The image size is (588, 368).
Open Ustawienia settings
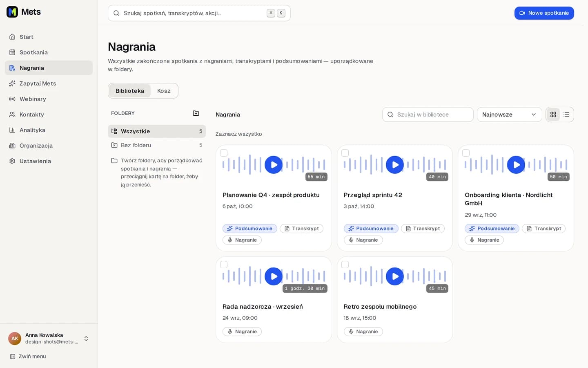pyautogui.click(x=49, y=161)
